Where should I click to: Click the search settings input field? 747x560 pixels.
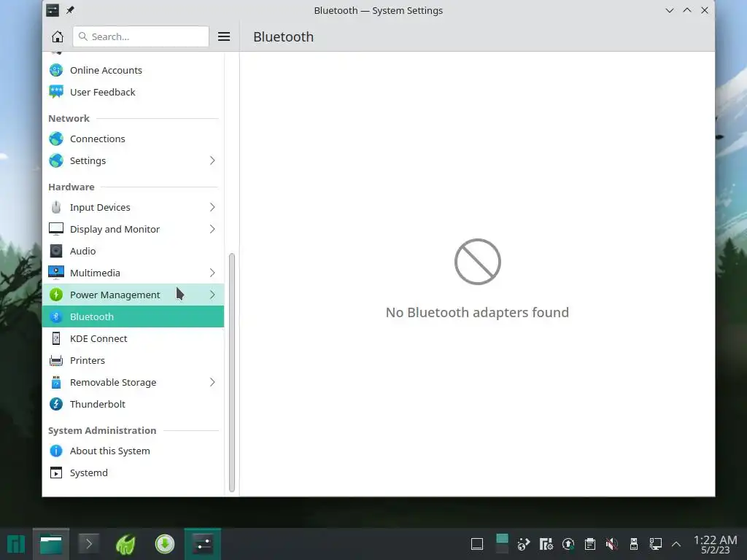[x=141, y=36]
